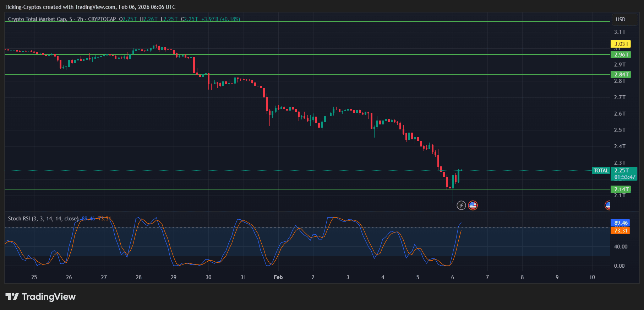The width and height of the screenshot is (644, 310).
Task: Click the yellow 3.03T price label
Action: click(x=621, y=44)
